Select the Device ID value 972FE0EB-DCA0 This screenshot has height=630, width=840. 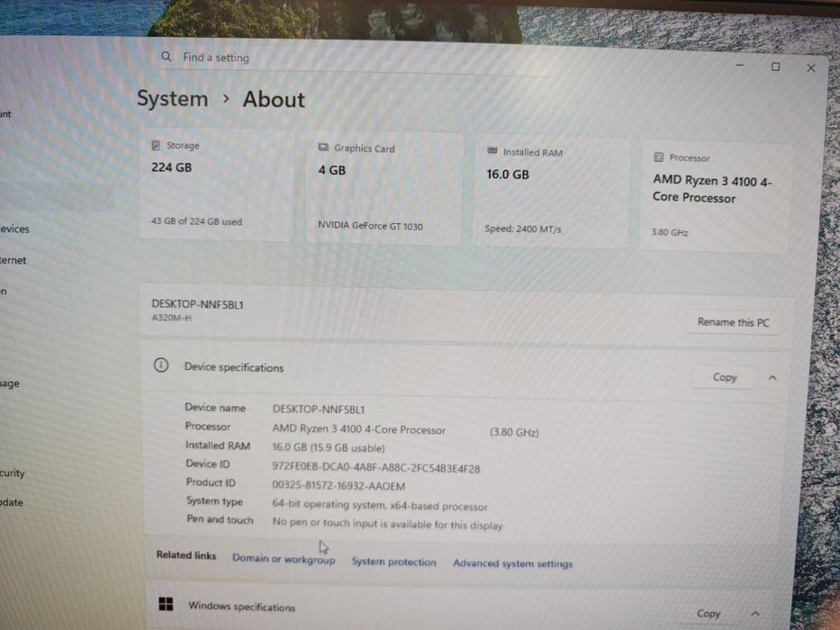(376, 467)
